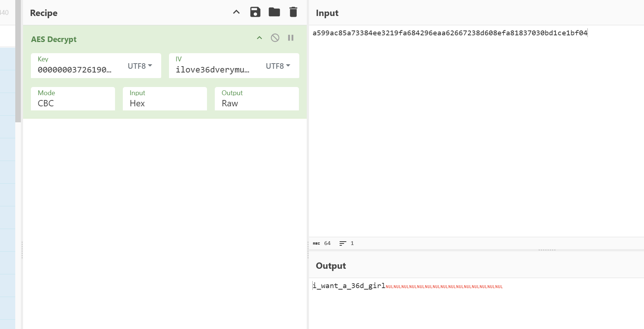
Task: Collapse the AES Decrypt operation arguments
Action: point(259,38)
